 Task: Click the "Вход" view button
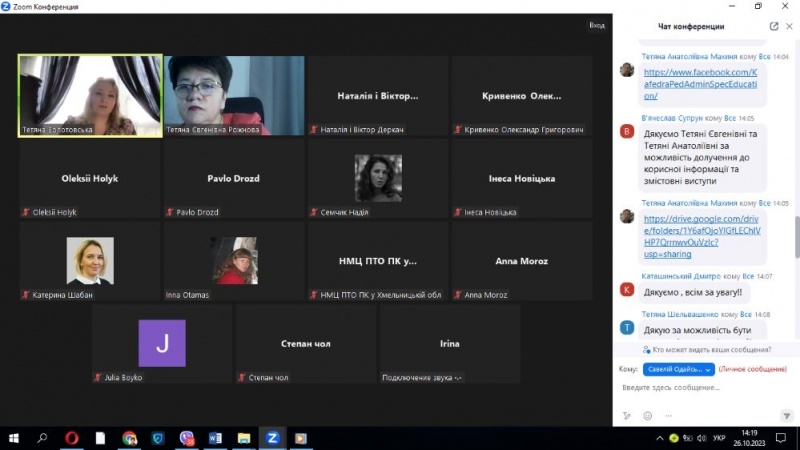[597, 25]
